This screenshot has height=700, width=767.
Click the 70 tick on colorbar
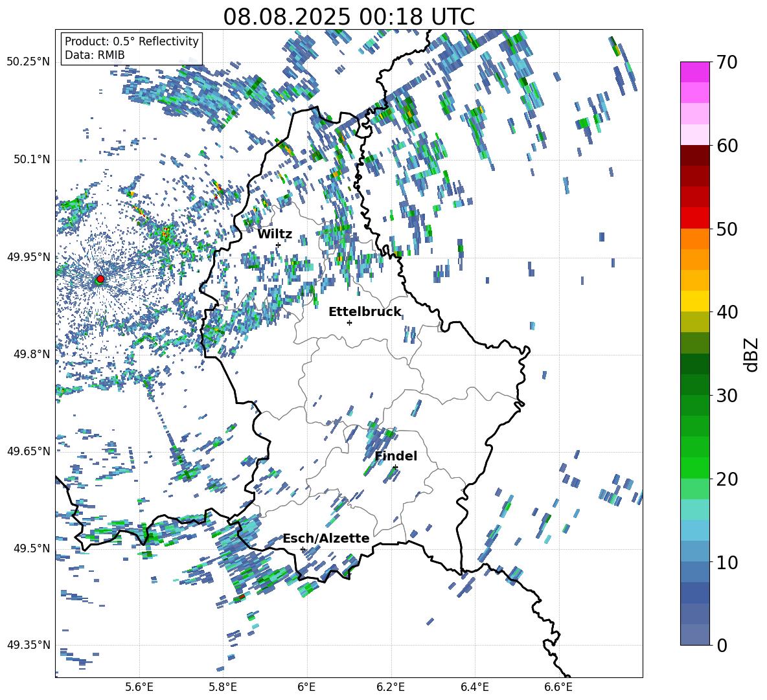(726, 62)
